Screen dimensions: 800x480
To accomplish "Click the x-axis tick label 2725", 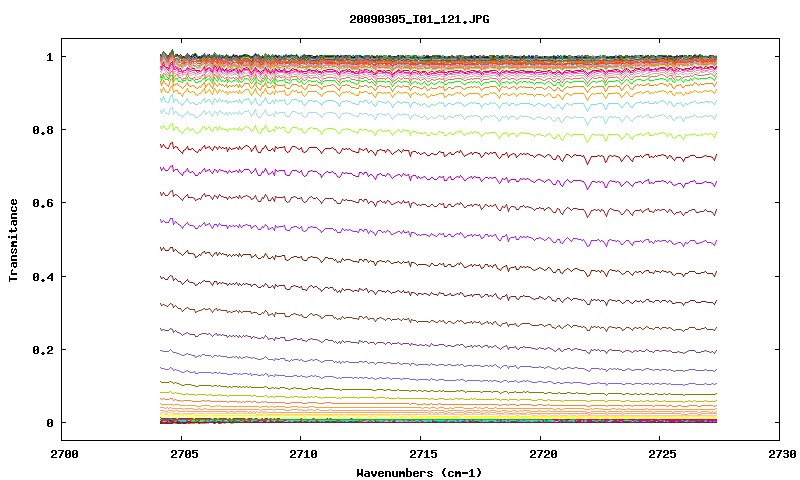I will click(663, 454).
